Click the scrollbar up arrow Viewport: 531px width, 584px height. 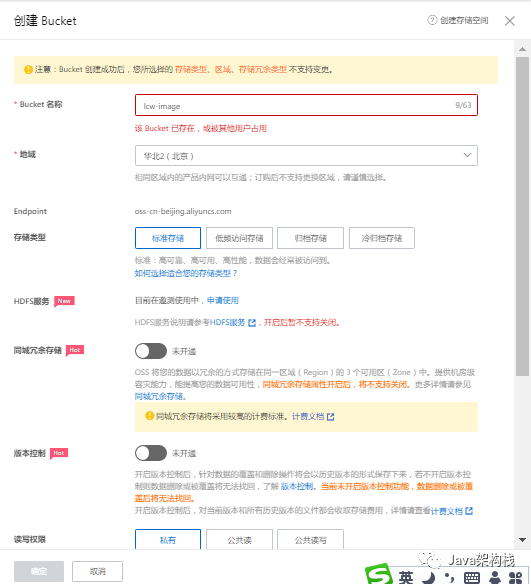[522, 49]
